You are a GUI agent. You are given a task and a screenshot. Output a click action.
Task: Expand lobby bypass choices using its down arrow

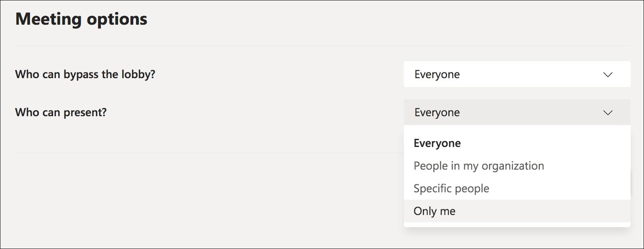point(608,74)
